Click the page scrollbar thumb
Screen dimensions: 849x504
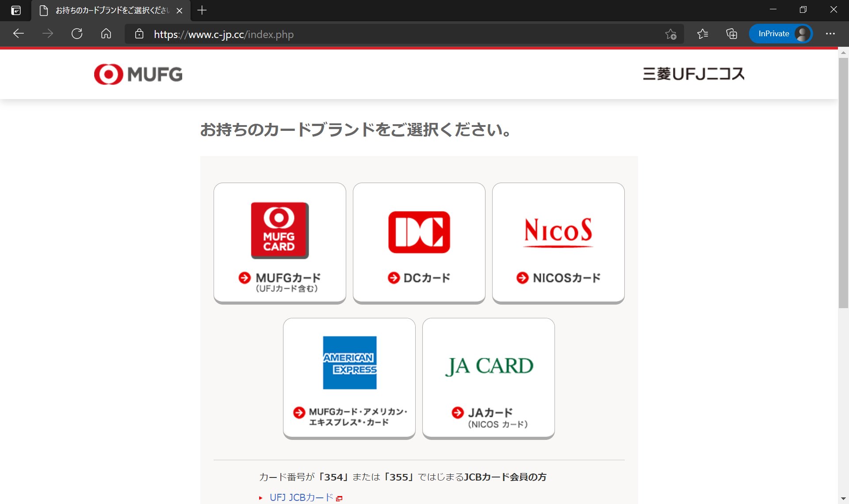pyautogui.click(x=843, y=182)
